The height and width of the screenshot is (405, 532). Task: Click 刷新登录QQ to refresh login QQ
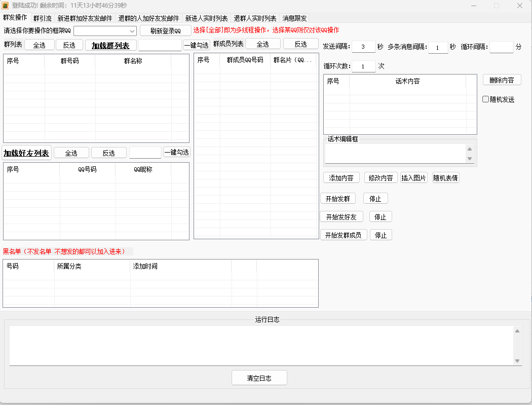(x=165, y=30)
